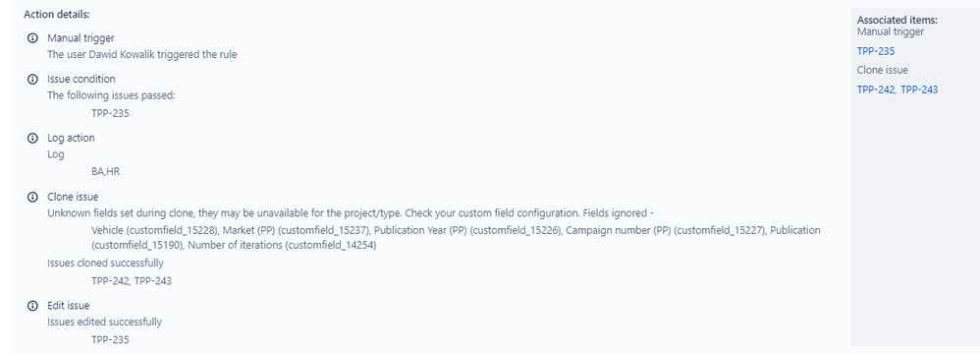The width and height of the screenshot is (980, 354).
Task: Click the Associated items header
Action: click(897, 20)
